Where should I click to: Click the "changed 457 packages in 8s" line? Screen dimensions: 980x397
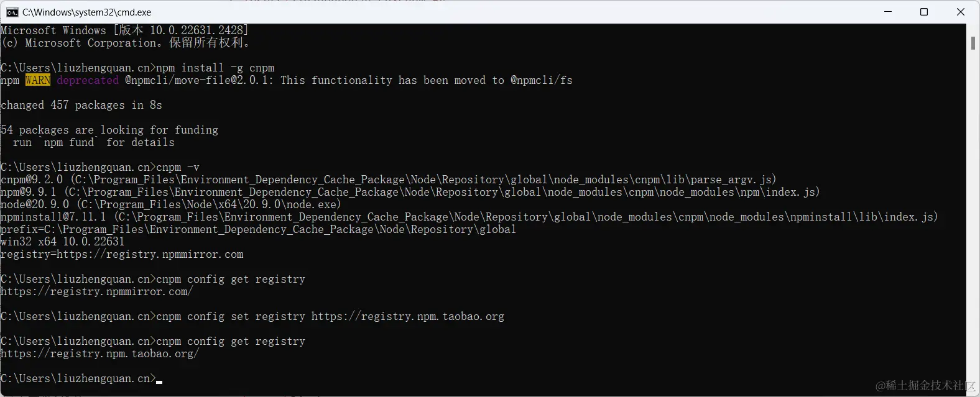pyautogui.click(x=81, y=105)
